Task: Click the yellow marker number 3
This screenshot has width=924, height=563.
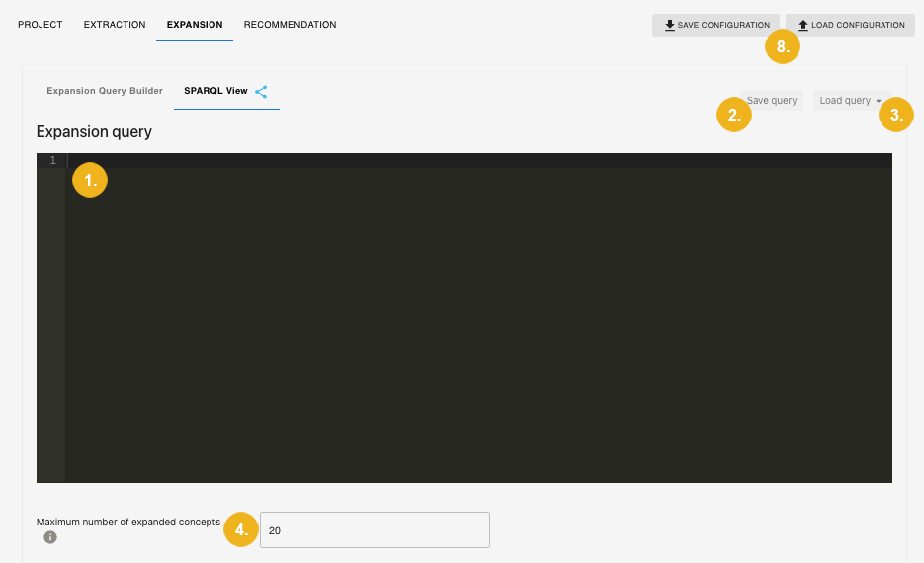Action: coord(895,115)
